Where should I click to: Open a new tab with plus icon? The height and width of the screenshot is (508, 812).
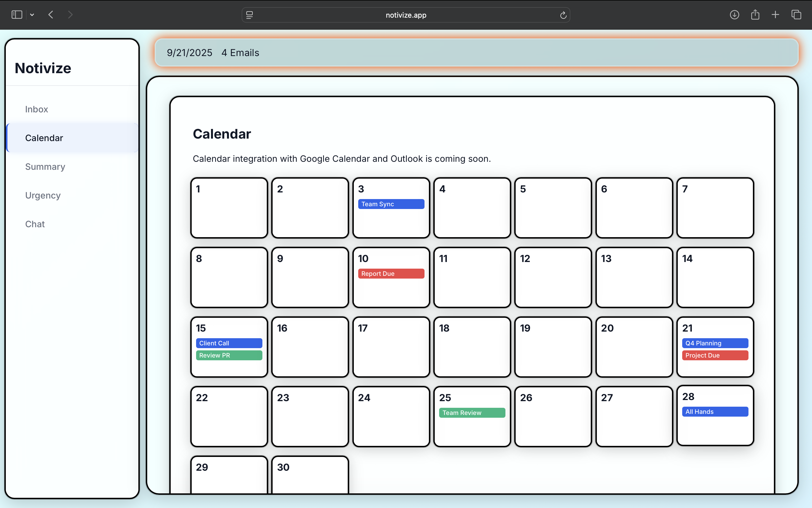coord(775,15)
